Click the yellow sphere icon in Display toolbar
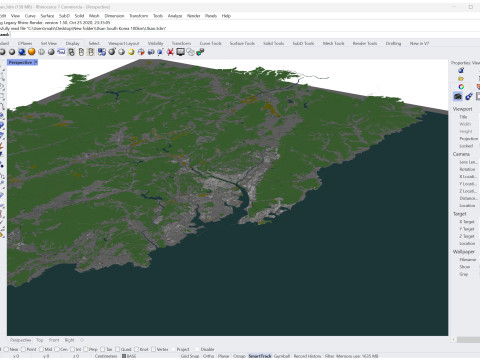 [131, 52]
